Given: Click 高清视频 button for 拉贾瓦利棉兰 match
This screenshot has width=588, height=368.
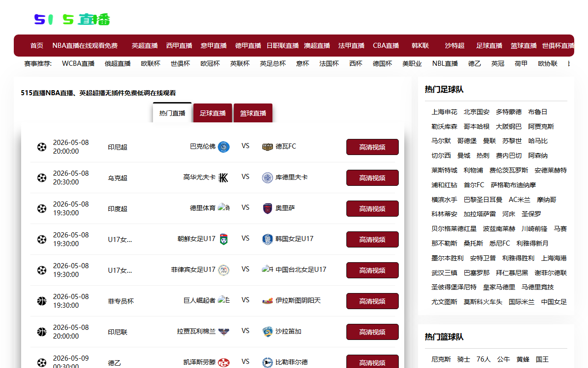Looking at the screenshot, I should coord(373,332).
